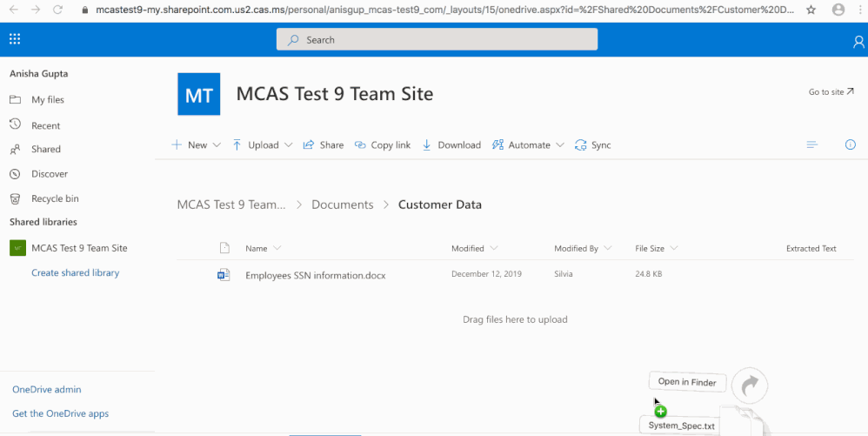Click the System_Spec.txt label
Screen dimensions: 868x436
682,426
